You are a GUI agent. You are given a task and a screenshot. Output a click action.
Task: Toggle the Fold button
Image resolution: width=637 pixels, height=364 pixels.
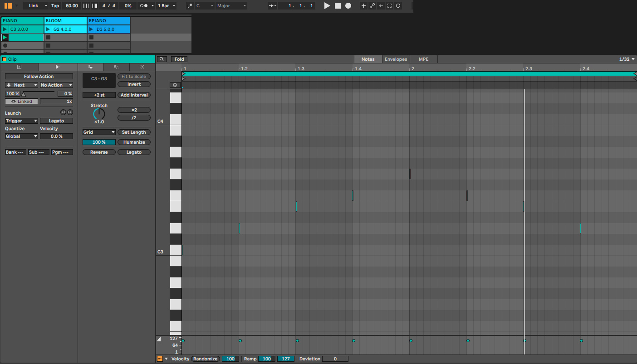pyautogui.click(x=179, y=59)
